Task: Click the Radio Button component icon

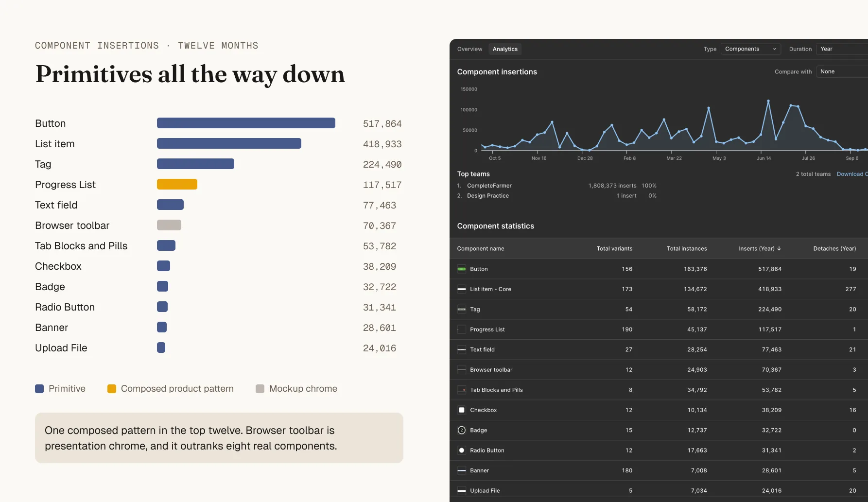Action: pos(462,450)
